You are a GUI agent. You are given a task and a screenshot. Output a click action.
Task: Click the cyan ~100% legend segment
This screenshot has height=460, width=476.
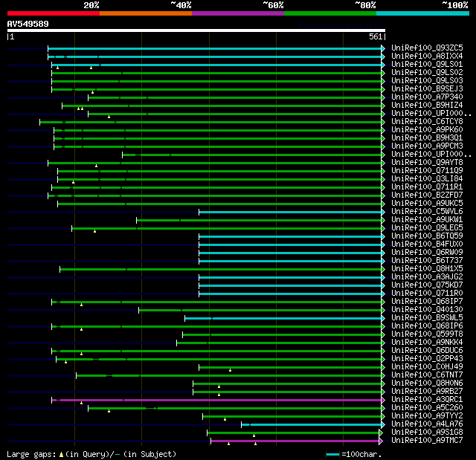tap(423, 13)
